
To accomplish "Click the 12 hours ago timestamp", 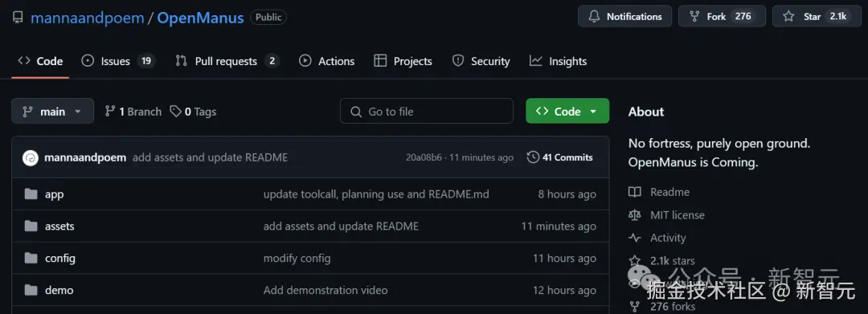I will tap(564, 290).
